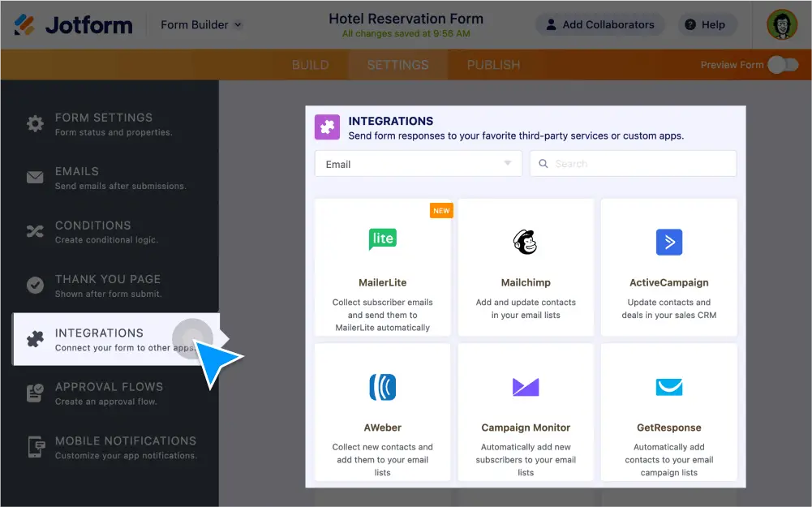Open Help from the top bar

tap(706, 24)
